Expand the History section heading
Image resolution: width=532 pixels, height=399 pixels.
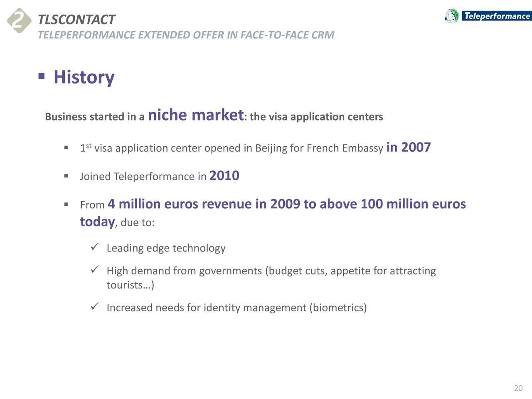coord(84,77)
